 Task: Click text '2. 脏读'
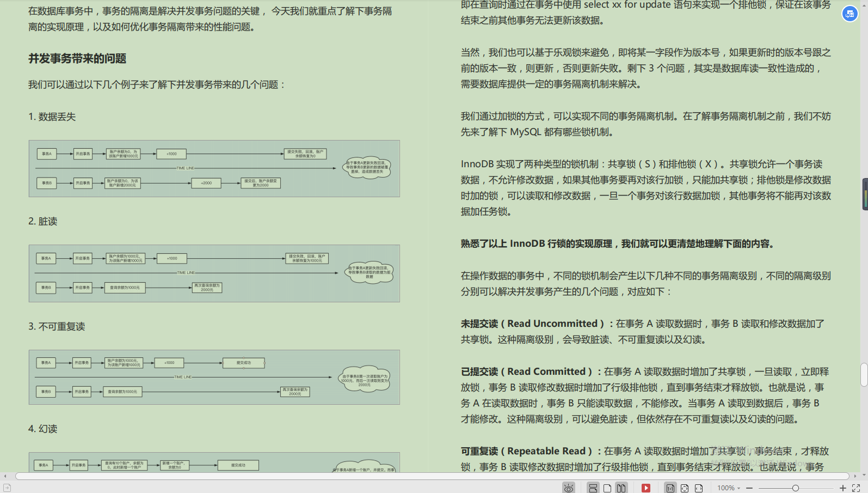pos(43,221)
